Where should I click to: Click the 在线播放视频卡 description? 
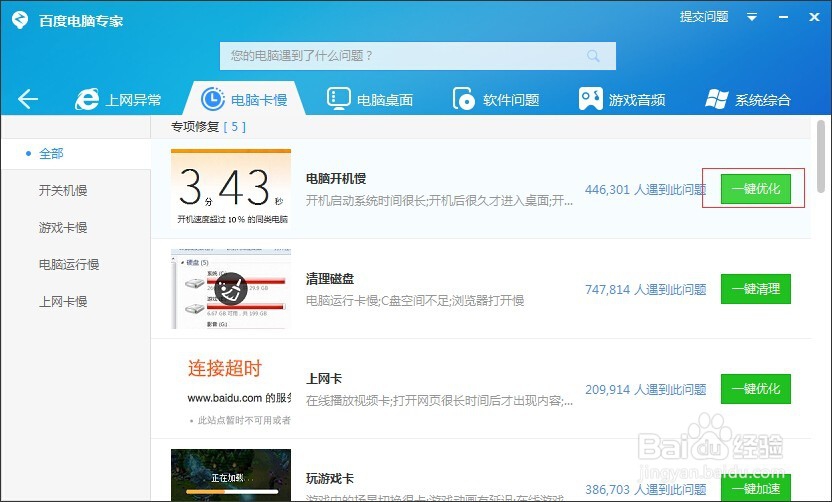click(x=439, y=401)
